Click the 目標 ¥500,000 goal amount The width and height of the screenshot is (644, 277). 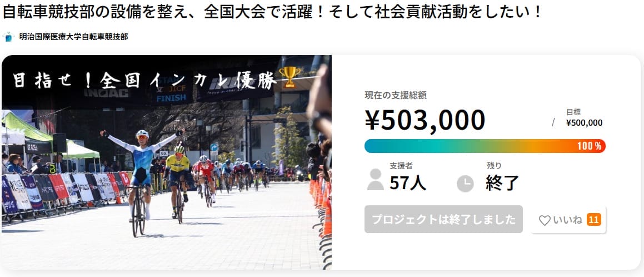click(x=585, y=117)
